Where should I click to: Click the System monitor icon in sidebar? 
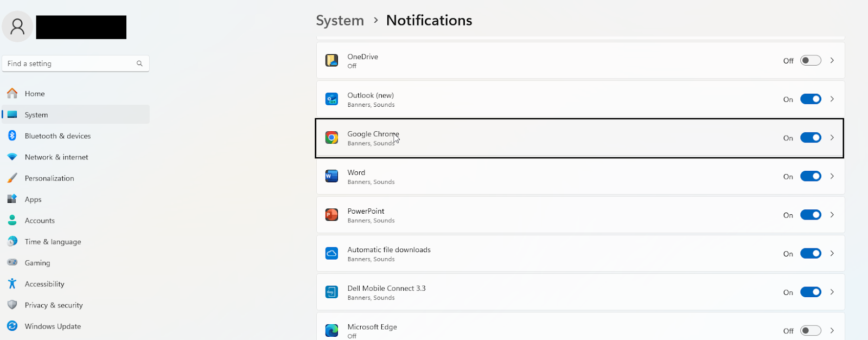pos(12,114)
